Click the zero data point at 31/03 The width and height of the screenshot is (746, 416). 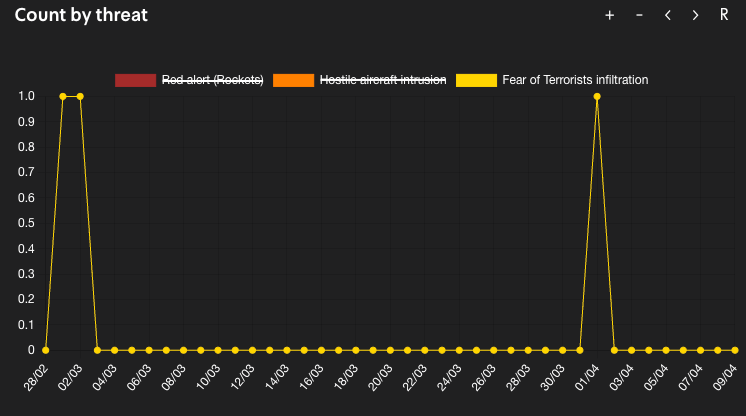coord(580,350)
